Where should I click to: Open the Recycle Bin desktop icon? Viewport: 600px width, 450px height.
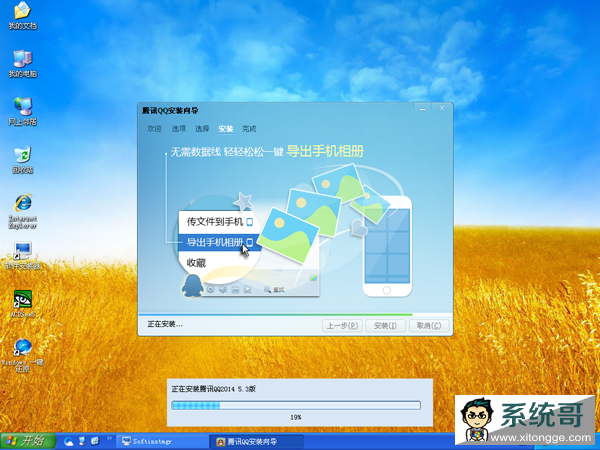[23, 160]
